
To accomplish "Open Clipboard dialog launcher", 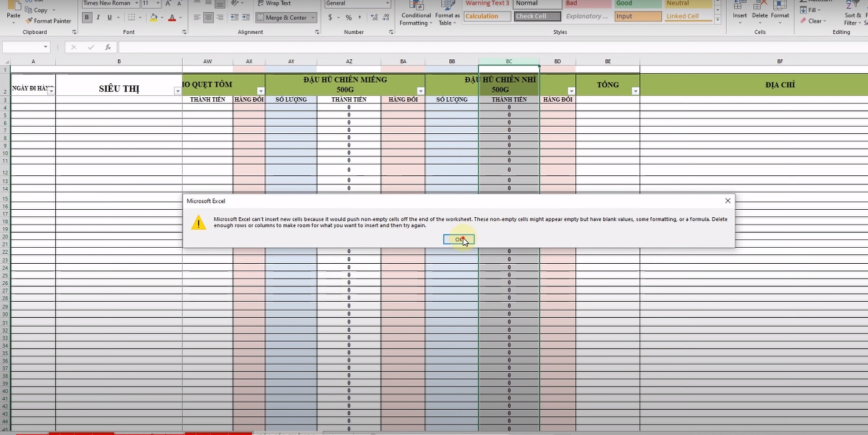I will coord(74,32).
